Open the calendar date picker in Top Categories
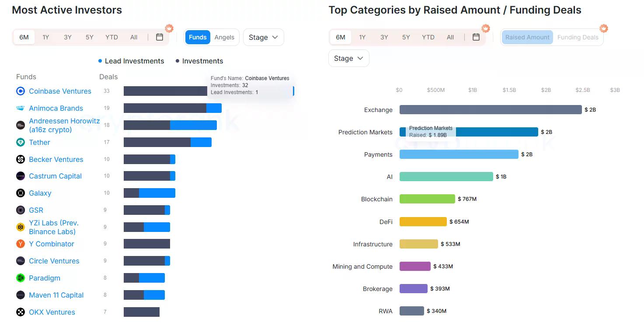 pyautogui.click(x=476, y=37)
